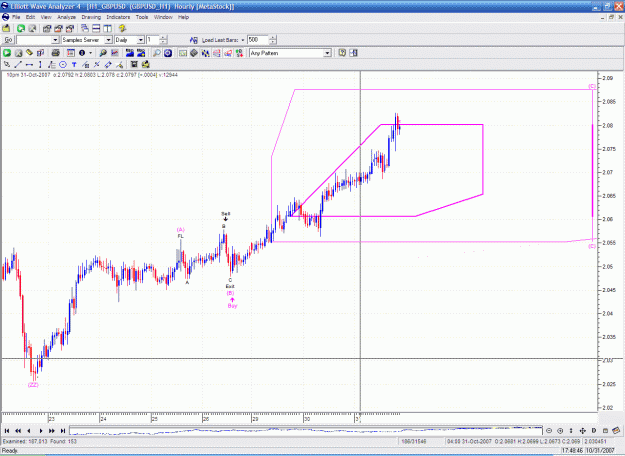Click the zoom in plus circle icon
The width and height of the screenshot is (625, 456).
560,431
